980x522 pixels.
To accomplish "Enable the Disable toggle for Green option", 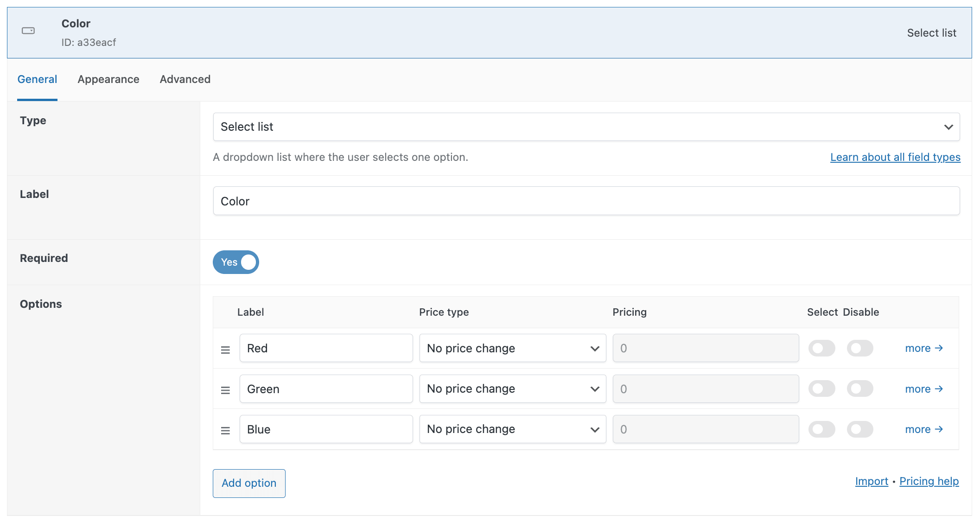I will (x=860, y=388).
